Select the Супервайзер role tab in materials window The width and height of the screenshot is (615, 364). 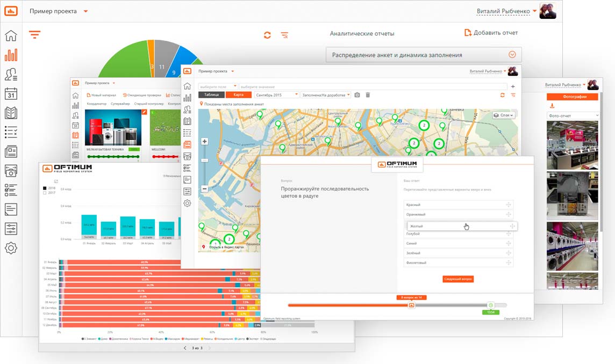coord(120,104)
